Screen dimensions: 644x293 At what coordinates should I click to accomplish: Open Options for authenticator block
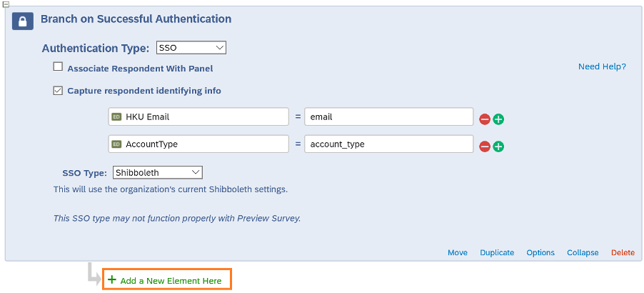540,252
